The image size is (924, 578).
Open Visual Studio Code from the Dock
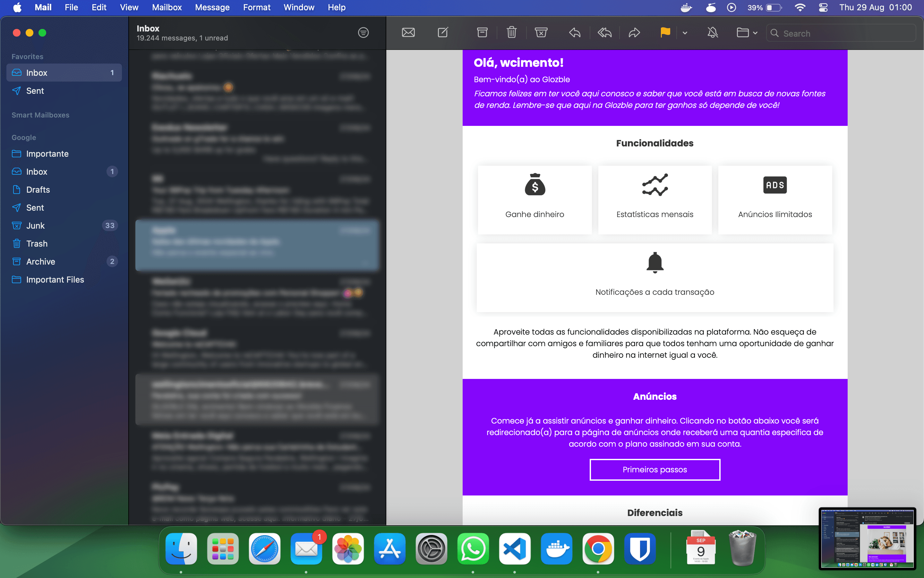point(515,549)
